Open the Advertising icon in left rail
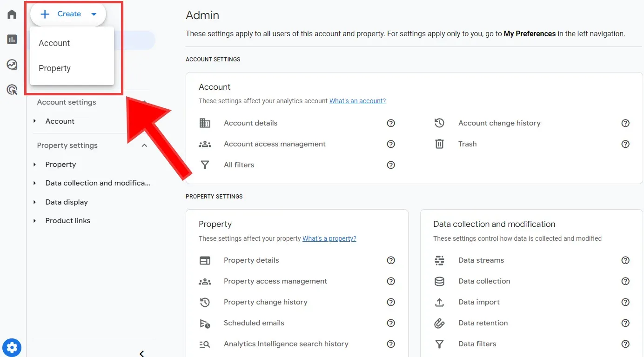644x357 pixels. coord(12,90)
